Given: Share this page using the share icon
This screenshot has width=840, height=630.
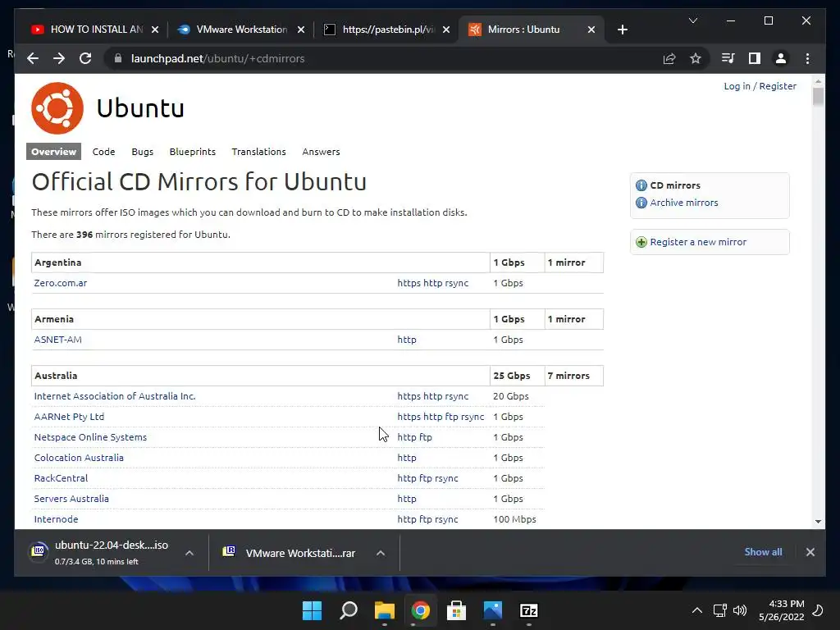Looking at the screenshot, I should [669, 58].
